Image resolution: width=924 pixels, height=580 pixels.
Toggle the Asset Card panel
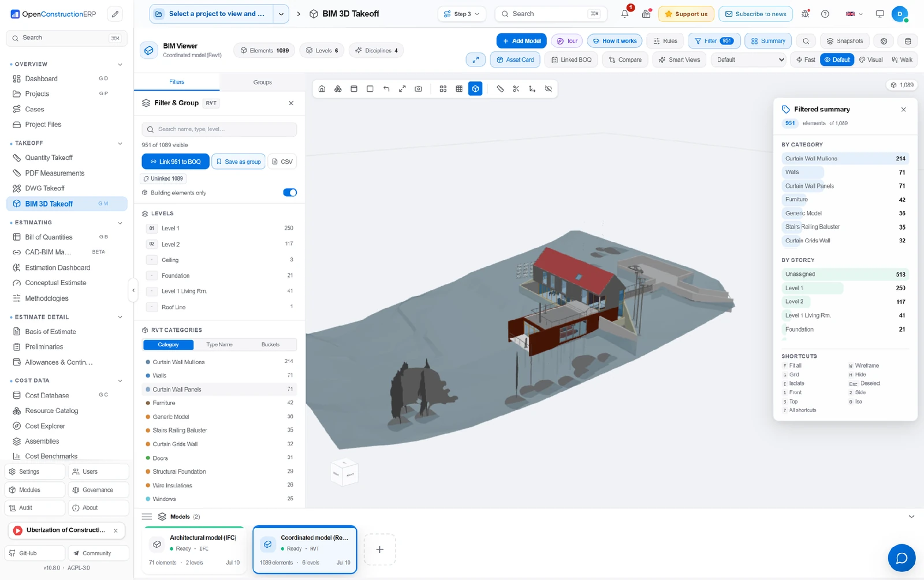point(515,59)
